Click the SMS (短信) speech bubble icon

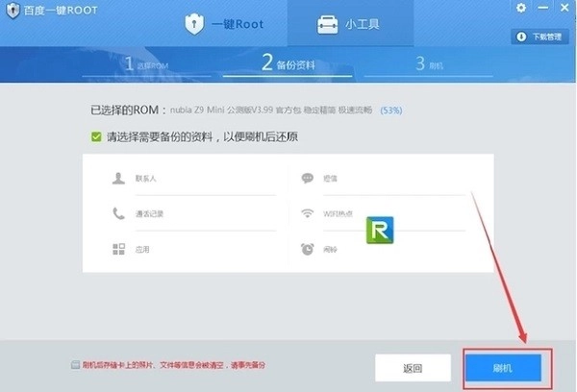coord(308,178)
